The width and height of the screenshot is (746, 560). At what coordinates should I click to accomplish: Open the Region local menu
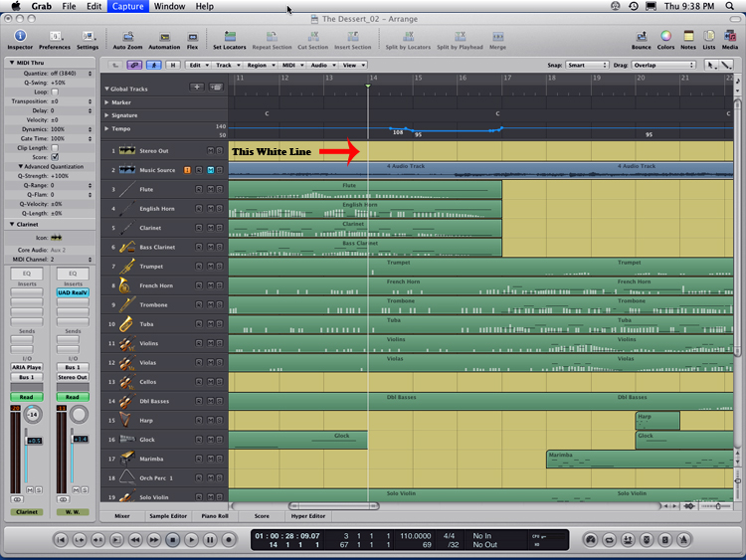coord(260,66)
